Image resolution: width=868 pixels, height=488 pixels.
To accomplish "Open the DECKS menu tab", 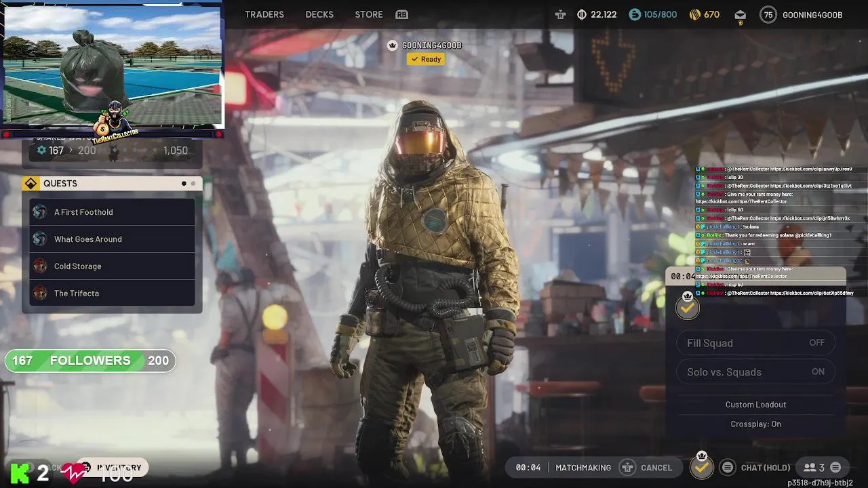I will tap(319, 14).
